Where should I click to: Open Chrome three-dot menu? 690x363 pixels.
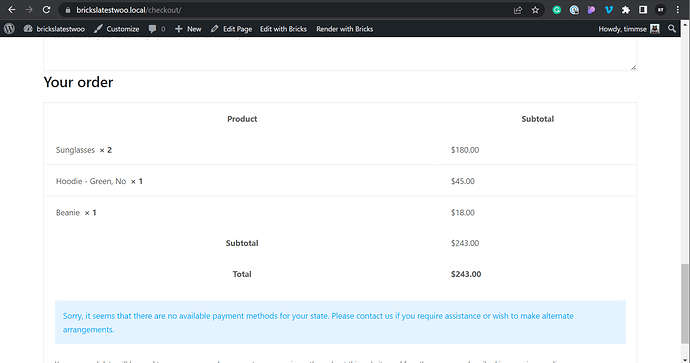click(x=678, y=10)
